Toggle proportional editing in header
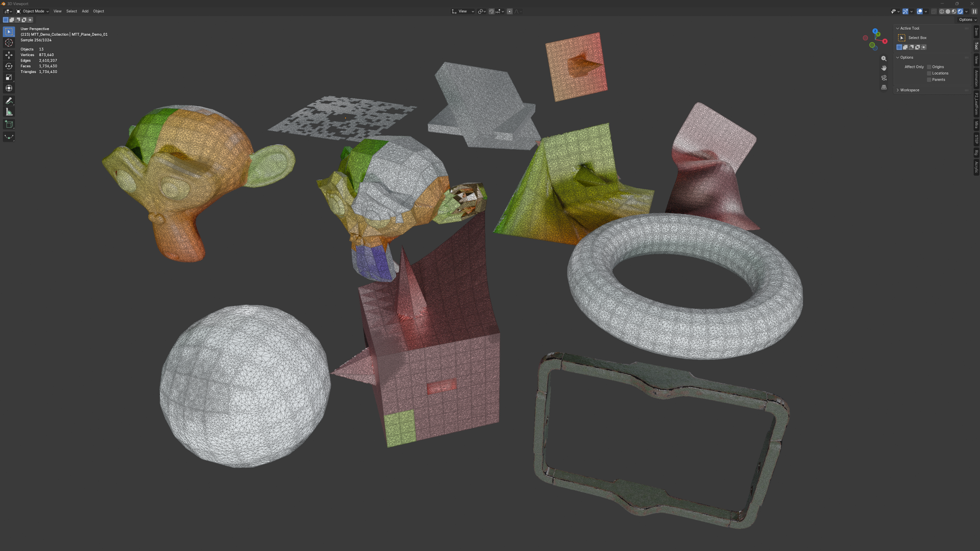This screenshot has width=980, height=551. point(510,11)
